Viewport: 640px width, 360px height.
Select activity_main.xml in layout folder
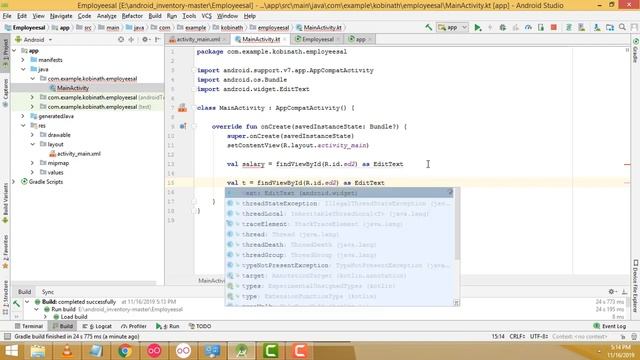[78, 153]
